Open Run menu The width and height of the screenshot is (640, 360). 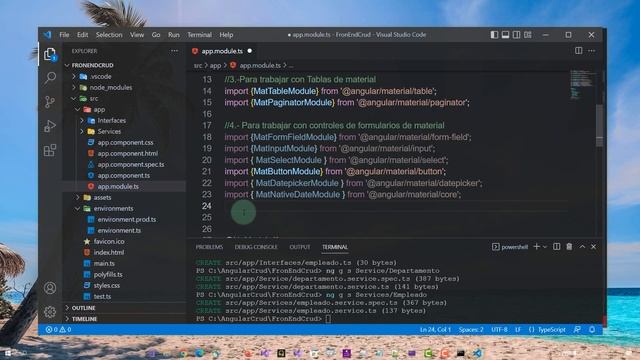173,35
